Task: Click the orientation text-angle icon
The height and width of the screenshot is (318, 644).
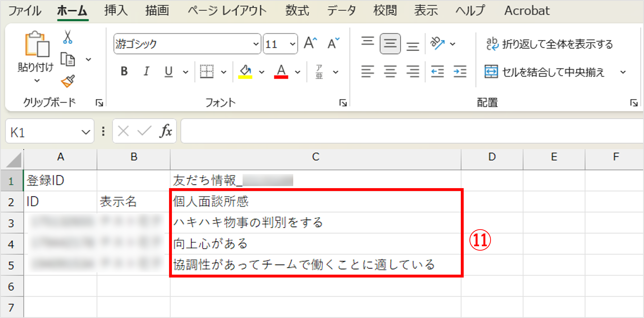Action: click(x=437, y=43)
